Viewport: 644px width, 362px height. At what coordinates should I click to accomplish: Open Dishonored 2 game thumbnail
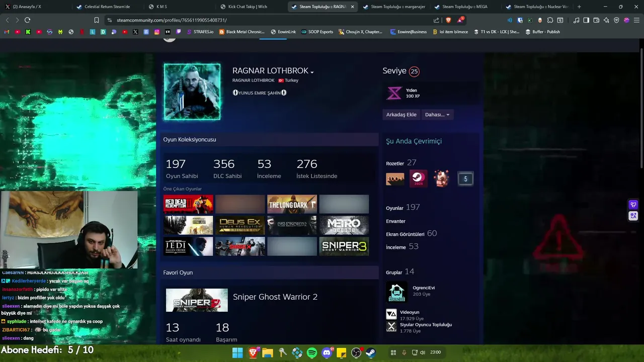292,225
